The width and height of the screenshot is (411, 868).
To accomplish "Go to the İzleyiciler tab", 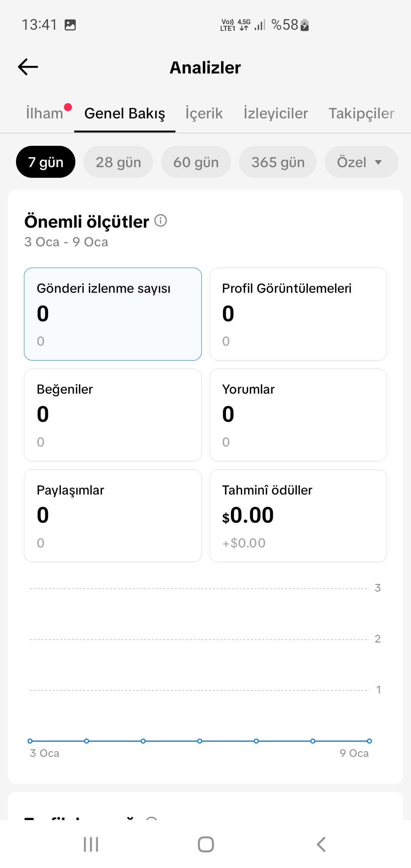I will pos(276,113).
